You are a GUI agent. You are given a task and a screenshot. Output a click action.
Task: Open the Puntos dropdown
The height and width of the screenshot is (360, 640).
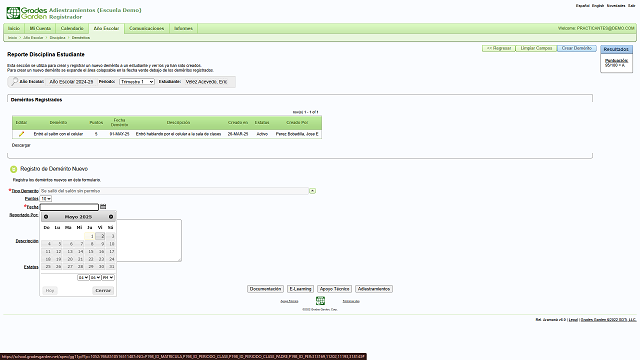click(46, 199)
